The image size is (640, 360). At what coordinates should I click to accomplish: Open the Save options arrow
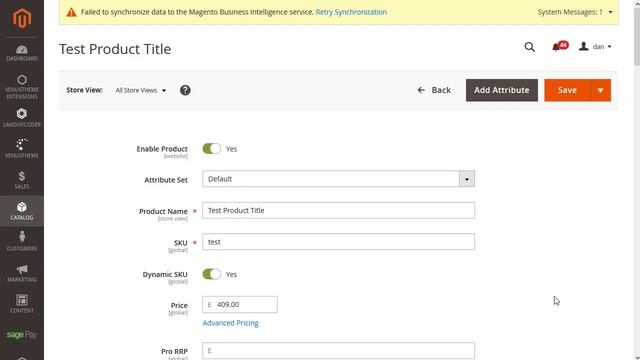[600, 90]
